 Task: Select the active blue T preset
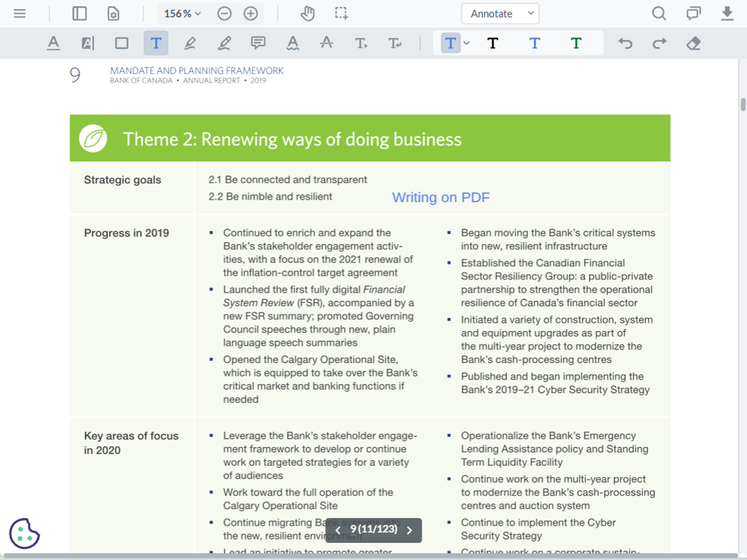tap(451, 43)
